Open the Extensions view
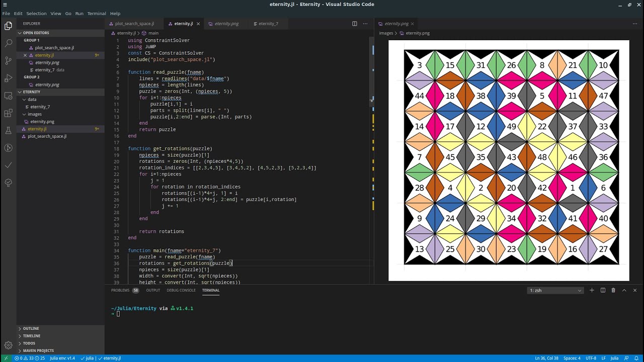 (8, 113)
